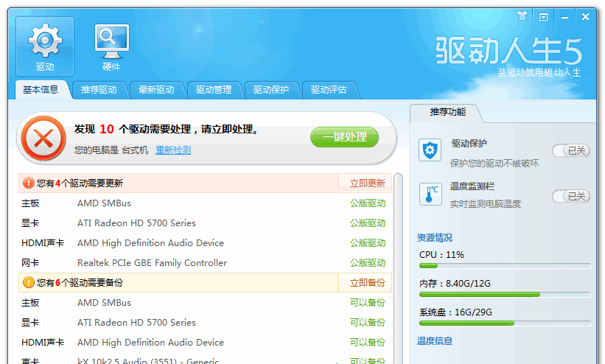Viewport: 605px width, 364px height.
Task: Click the 系统盘 usage progress bar
Action: click(505, 323)
